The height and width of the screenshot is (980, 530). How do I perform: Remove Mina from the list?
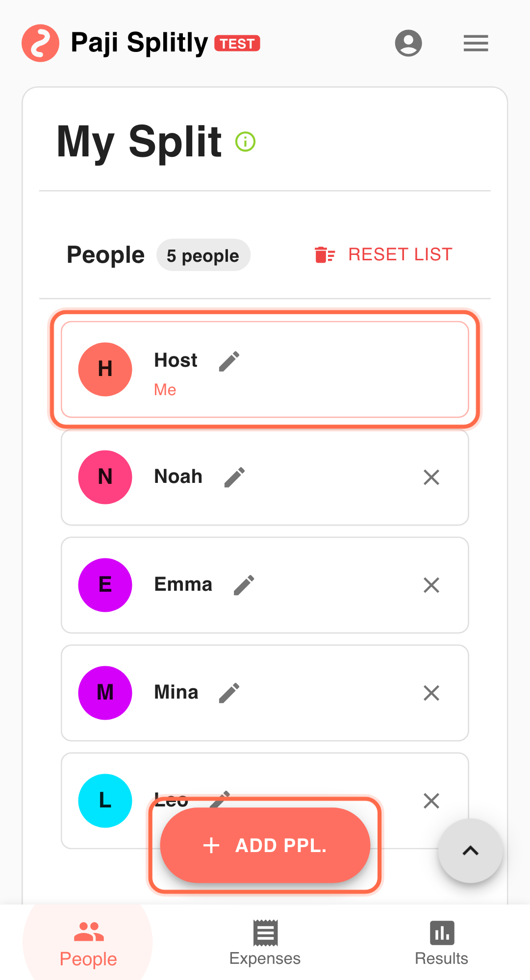pyautogui.click(x=431, y=693)
